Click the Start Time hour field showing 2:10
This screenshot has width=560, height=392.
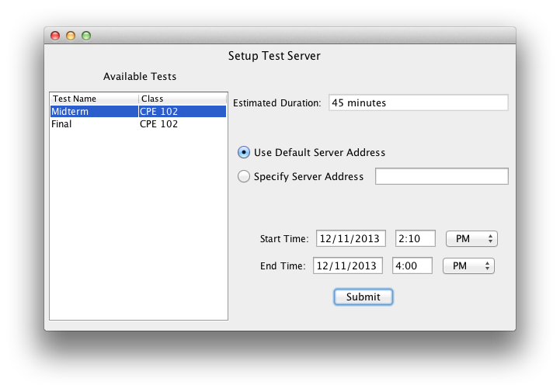click(416, 238)
